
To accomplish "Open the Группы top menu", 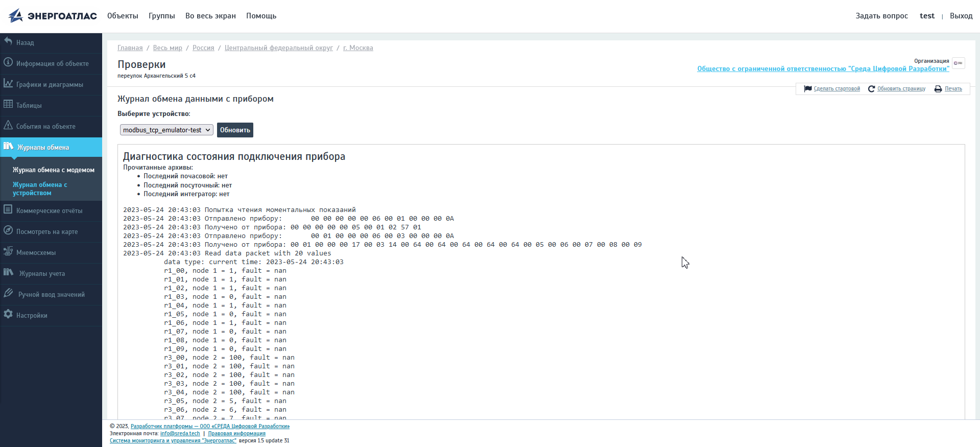I will coord(161,16).
